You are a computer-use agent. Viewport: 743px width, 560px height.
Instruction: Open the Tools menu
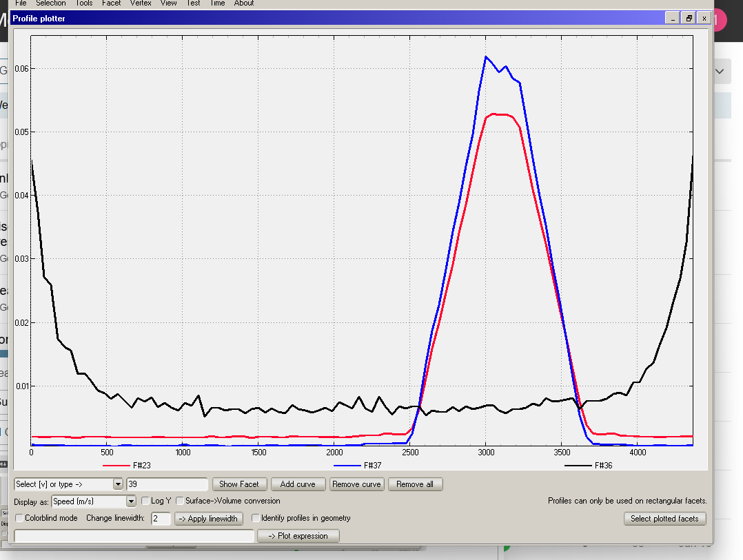coord(83,3)
